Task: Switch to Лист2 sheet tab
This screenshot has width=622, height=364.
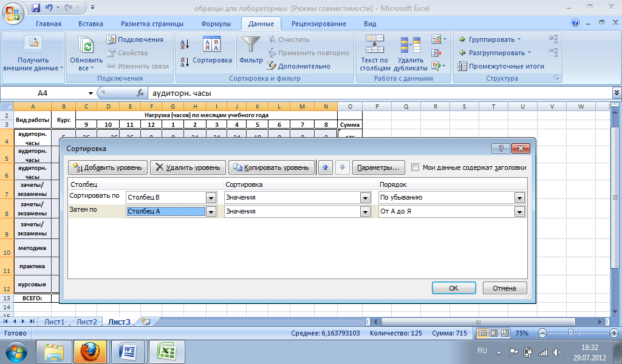Action: (x=86, y=322)
